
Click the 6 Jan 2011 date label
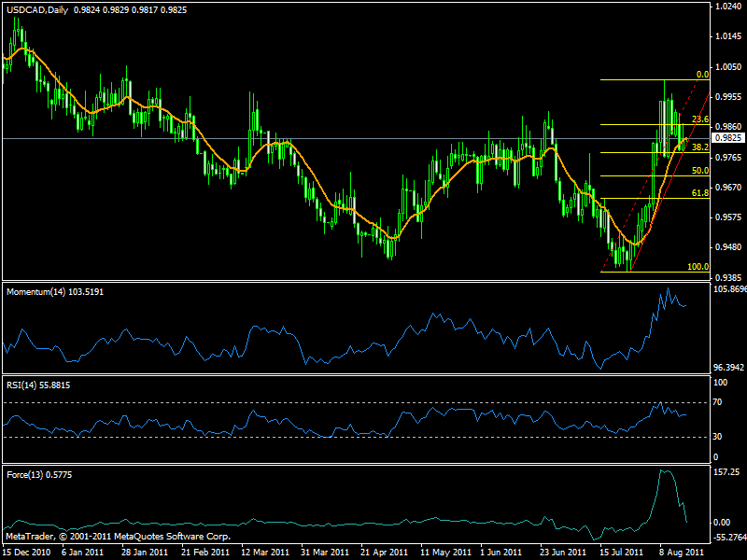[82, 553]
